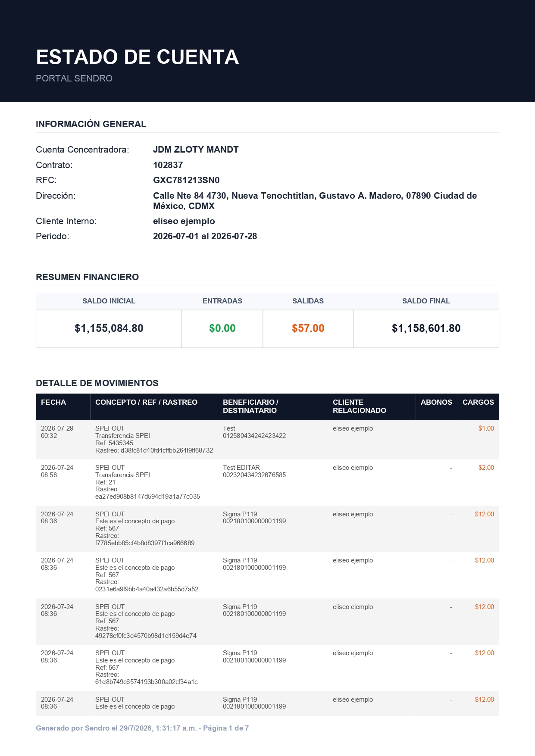Click the $2.00 charge amount
Image resolution: width=535 pixels, height=756 pixels.
coord(486,468)
